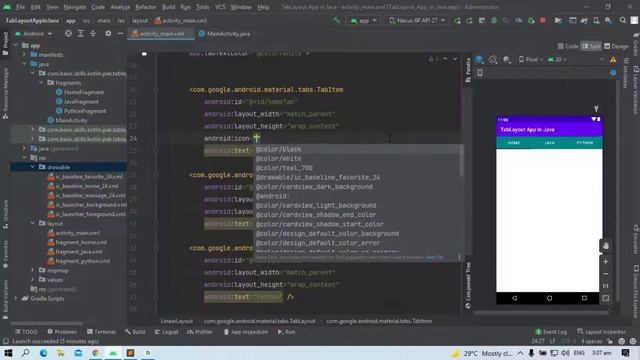Open AVD Manager phone icon in toolbar

click(x=596, y=20)
